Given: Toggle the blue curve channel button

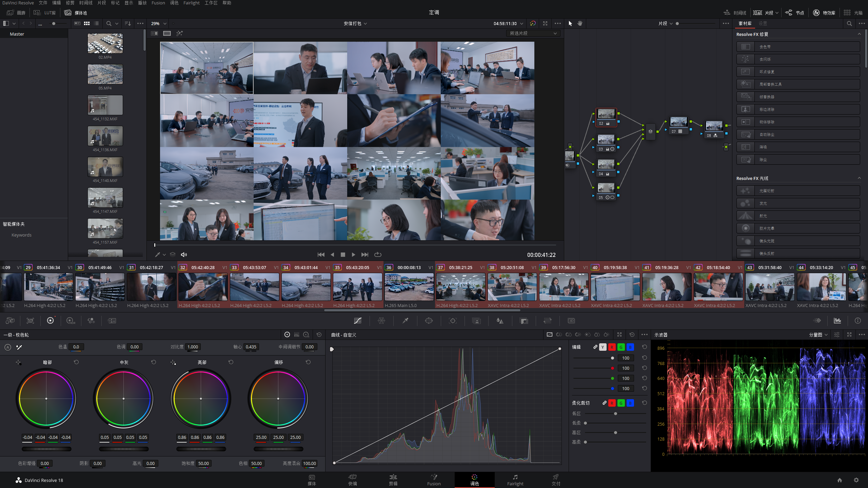Looking at the screenshot, I should coord(630,347).
